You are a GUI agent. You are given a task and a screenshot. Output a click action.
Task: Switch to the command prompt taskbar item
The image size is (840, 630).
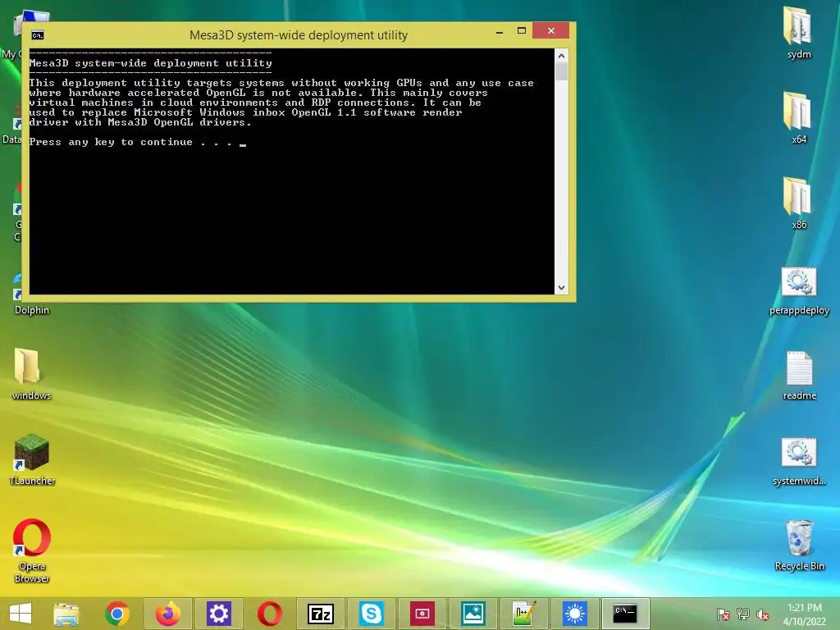pos(625,614)
